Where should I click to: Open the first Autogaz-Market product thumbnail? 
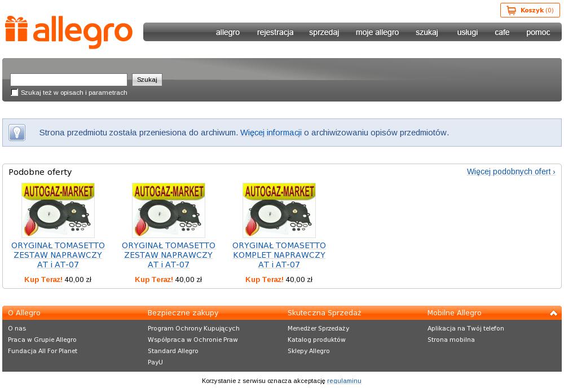tap(58, 210)
